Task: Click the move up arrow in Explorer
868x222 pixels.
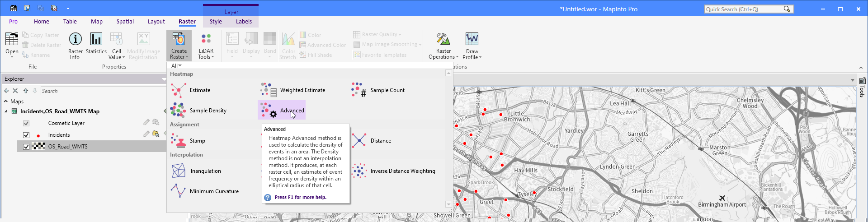Action: click(26, 91)
